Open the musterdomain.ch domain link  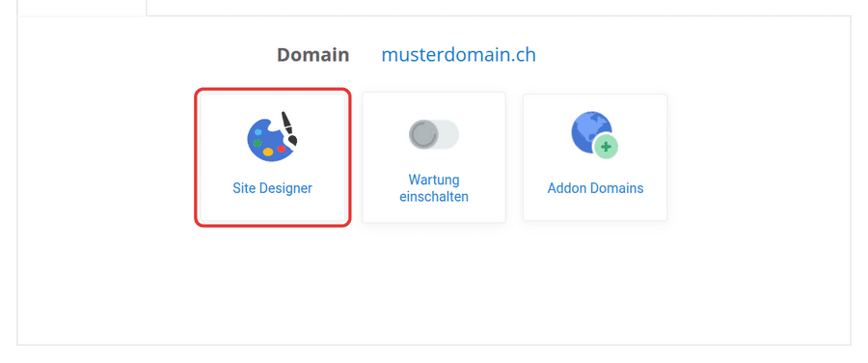click(x=458, y=55)
